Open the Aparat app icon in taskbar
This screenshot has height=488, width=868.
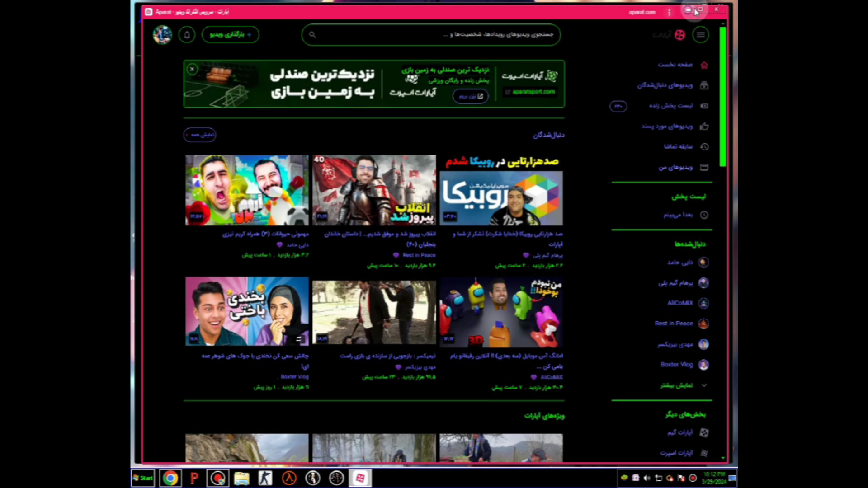[360, 478]
